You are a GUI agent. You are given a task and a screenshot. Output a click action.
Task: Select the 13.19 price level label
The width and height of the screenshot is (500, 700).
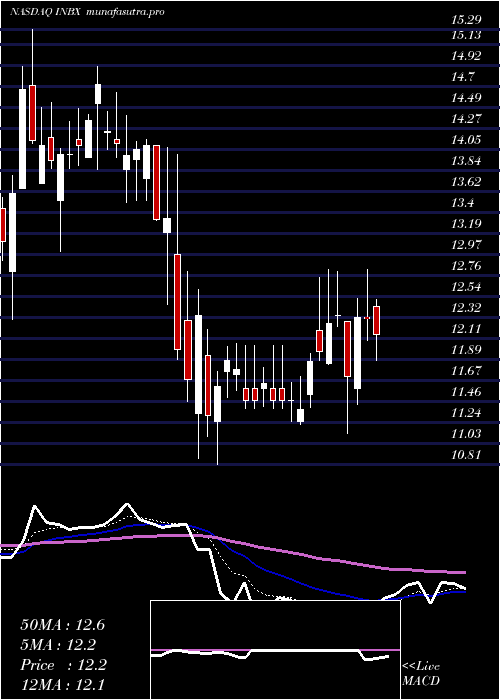click(466, 224)
